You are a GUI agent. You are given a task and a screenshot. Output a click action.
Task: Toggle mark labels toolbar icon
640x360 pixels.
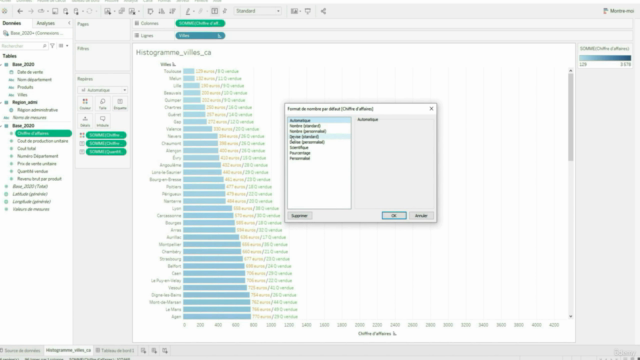[214, 11]
